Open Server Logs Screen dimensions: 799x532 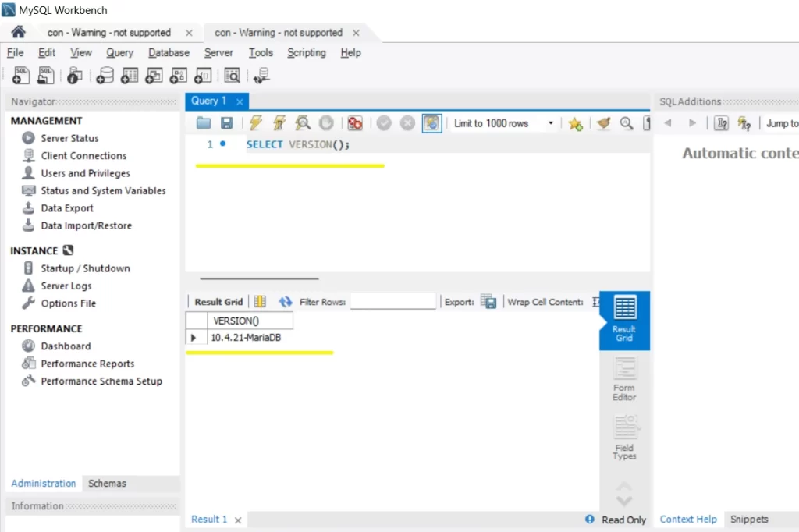click(66, 286)
